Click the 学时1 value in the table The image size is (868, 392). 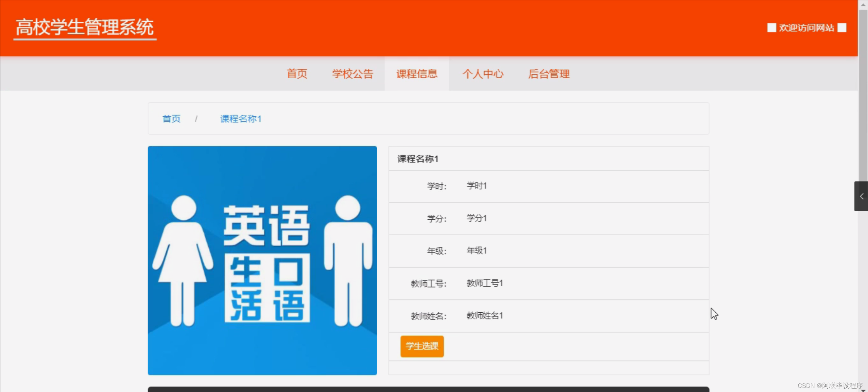pos(476,185)
